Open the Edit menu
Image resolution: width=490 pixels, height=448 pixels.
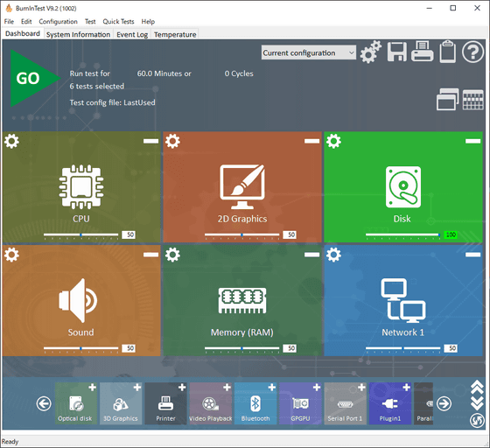pyautogui.click(x=26, y=22)
